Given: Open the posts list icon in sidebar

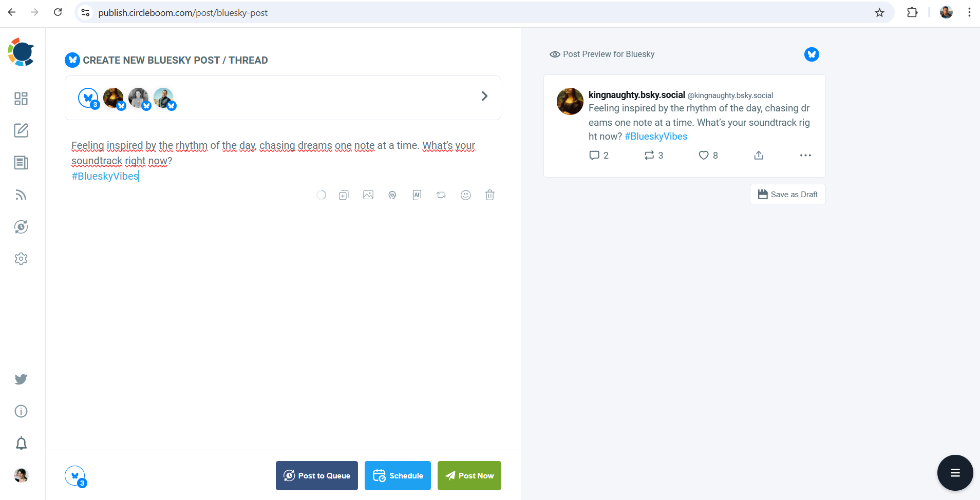Looking at the screenshot, I should click(x=21, y=163).
